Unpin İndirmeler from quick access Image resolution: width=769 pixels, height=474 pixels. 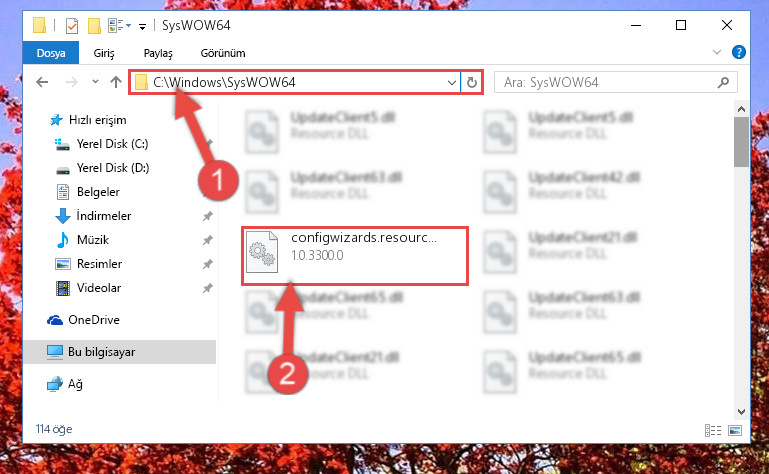pos(207,216)
